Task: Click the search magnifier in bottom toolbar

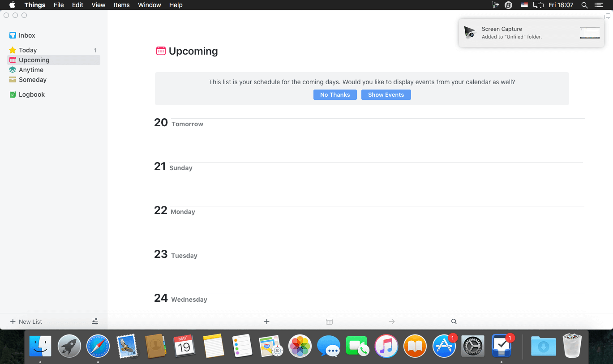Action: pos(454,321)
